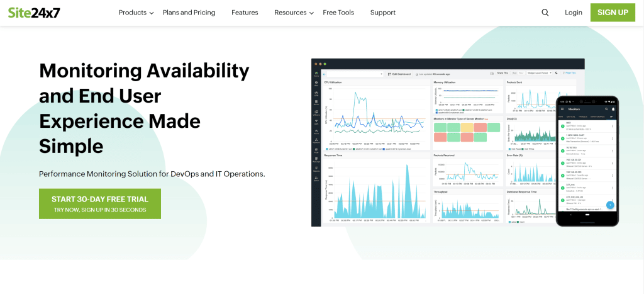Open the search magnifier icon in header
The image size is (644, 294).
click(x=545, y=13)
